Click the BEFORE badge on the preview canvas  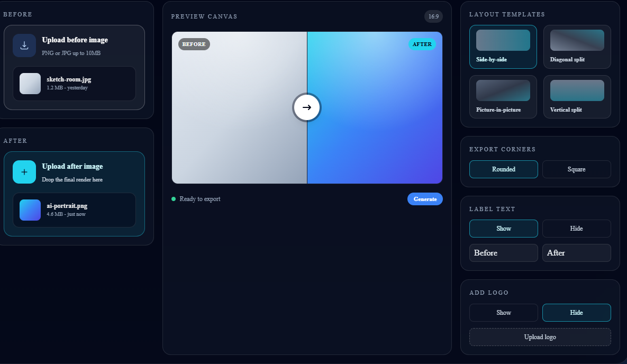194,44
